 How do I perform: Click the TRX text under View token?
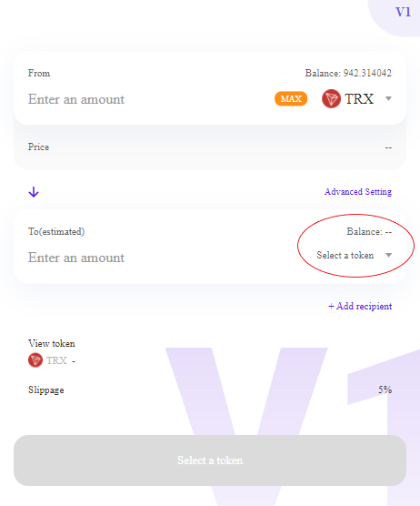tap(56, 360)
